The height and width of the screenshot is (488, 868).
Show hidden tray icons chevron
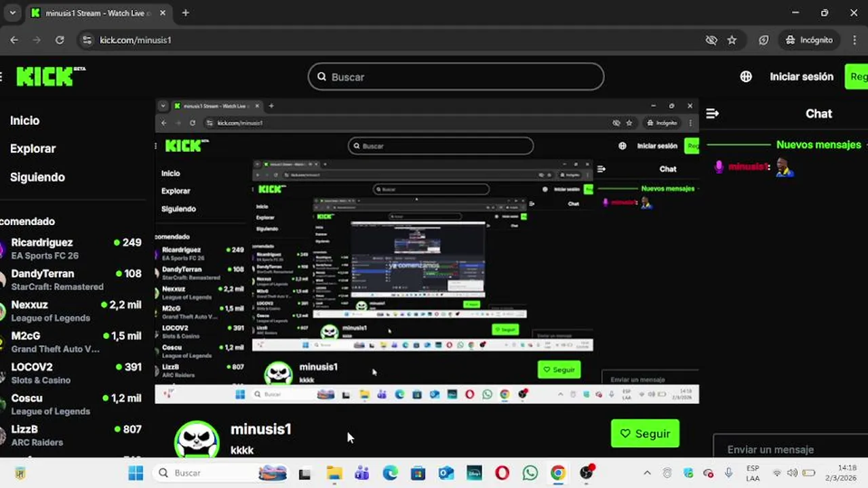click(x=647, y=473)
